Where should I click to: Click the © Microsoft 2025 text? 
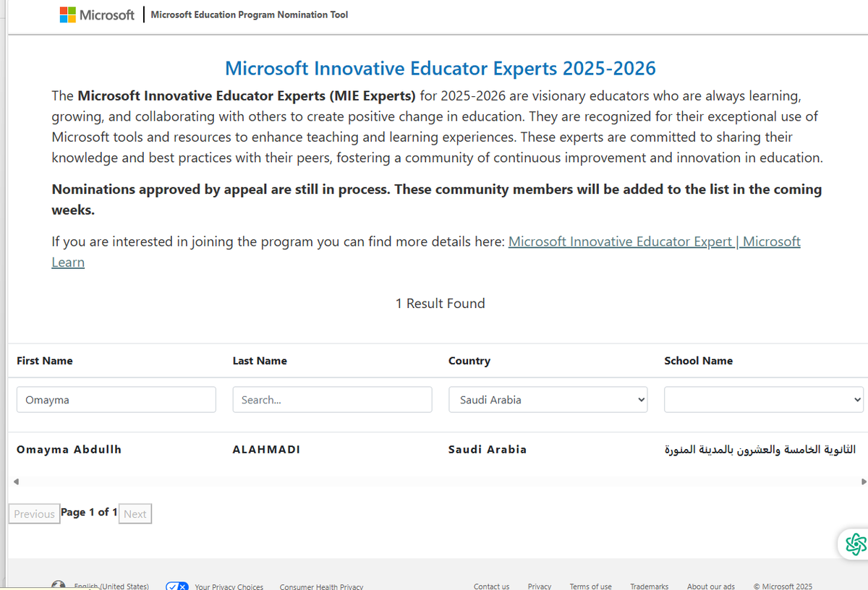tap(783, 586)
